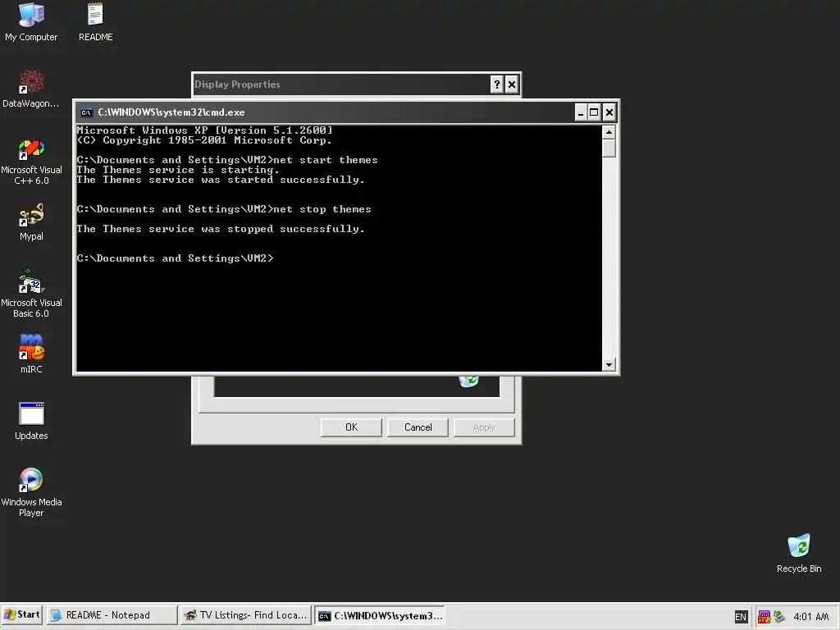Click Cancel in Display Properties dialog
This screenshot has width=840, height=630.
tap(418, 427)
